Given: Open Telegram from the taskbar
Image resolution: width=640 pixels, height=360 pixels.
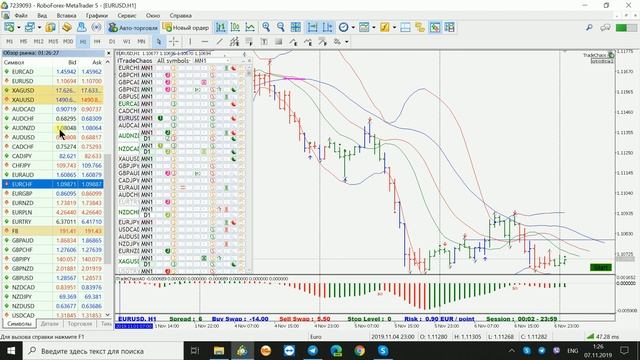Looking at the screenshot, I should click(x=313, y=351).
